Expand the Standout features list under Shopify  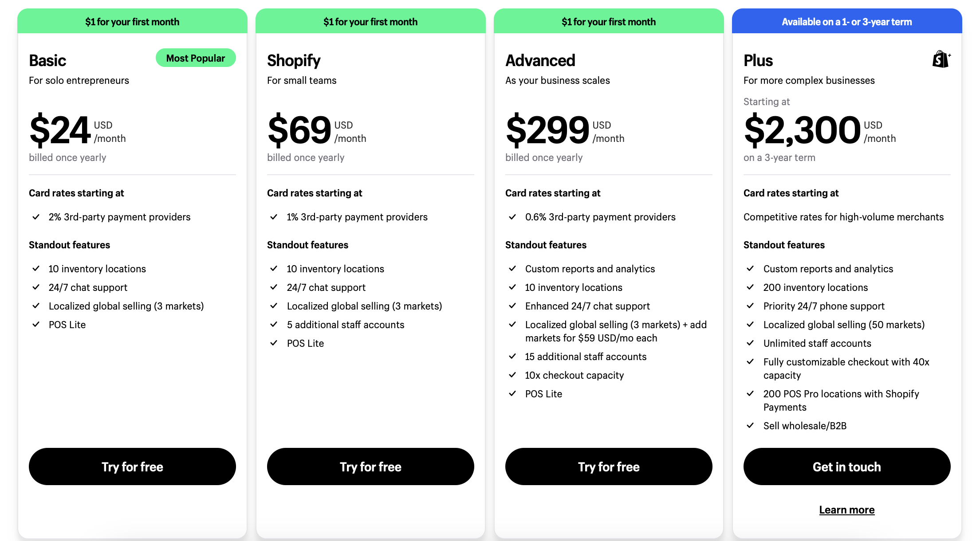pyautogui.click(x=307, y=244)
